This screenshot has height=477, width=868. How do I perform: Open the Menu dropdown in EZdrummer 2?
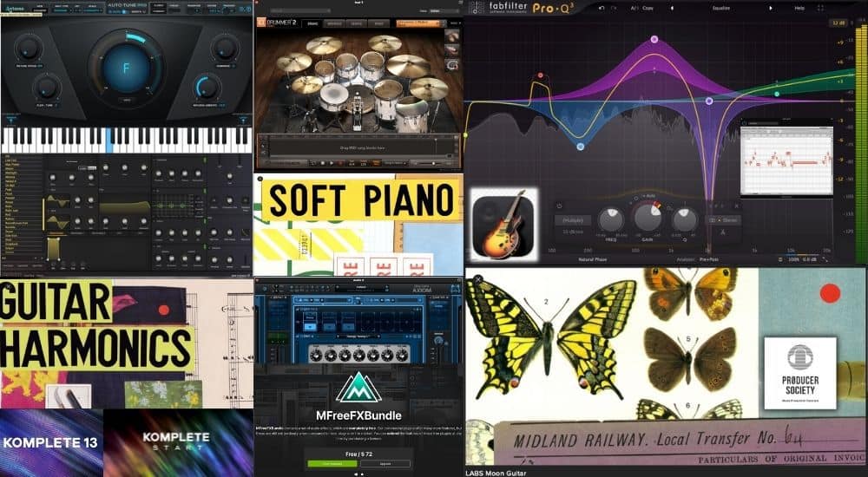[x=455, y=23]
